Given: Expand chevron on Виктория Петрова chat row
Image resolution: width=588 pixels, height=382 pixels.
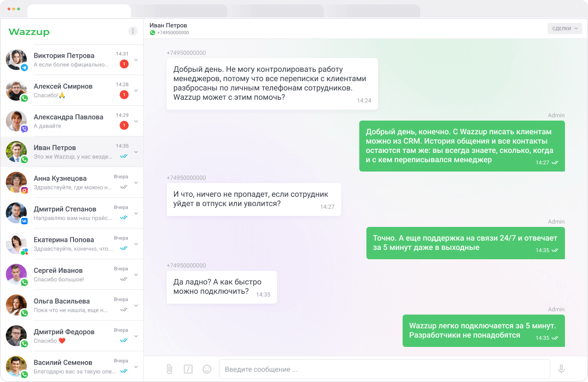Looking at the screenshot, I should click(x=136, y=60).
